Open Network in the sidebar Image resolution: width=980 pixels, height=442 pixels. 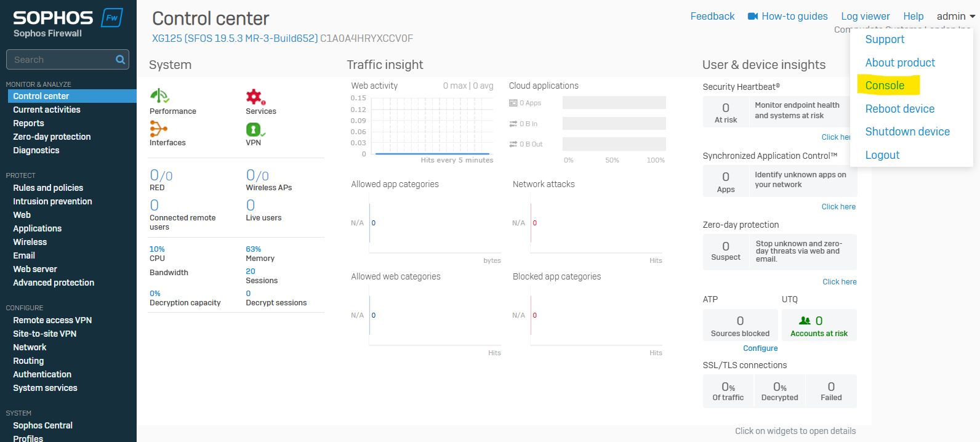pyautogui.click(x=30, y=347)
